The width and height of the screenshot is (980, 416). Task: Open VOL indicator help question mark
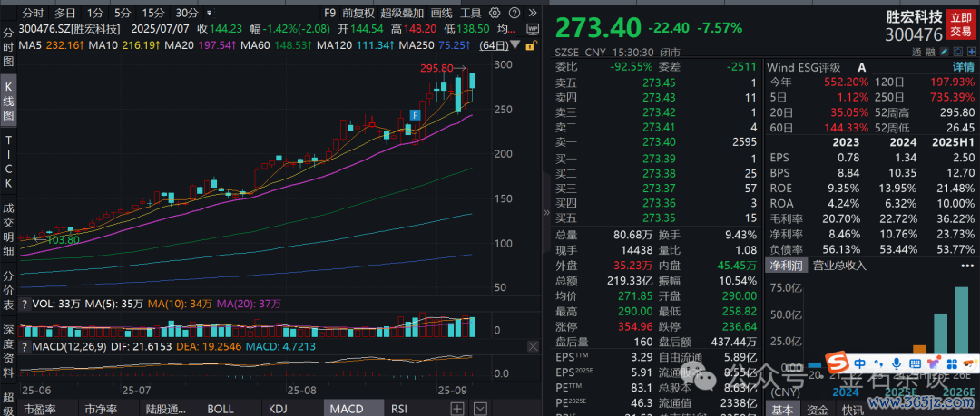pos(25,304)
